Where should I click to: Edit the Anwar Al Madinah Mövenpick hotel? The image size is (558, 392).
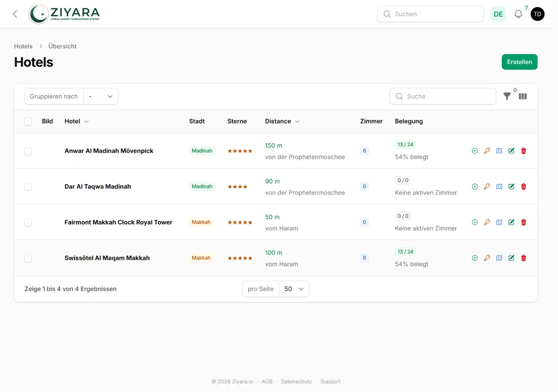point(511,151)
